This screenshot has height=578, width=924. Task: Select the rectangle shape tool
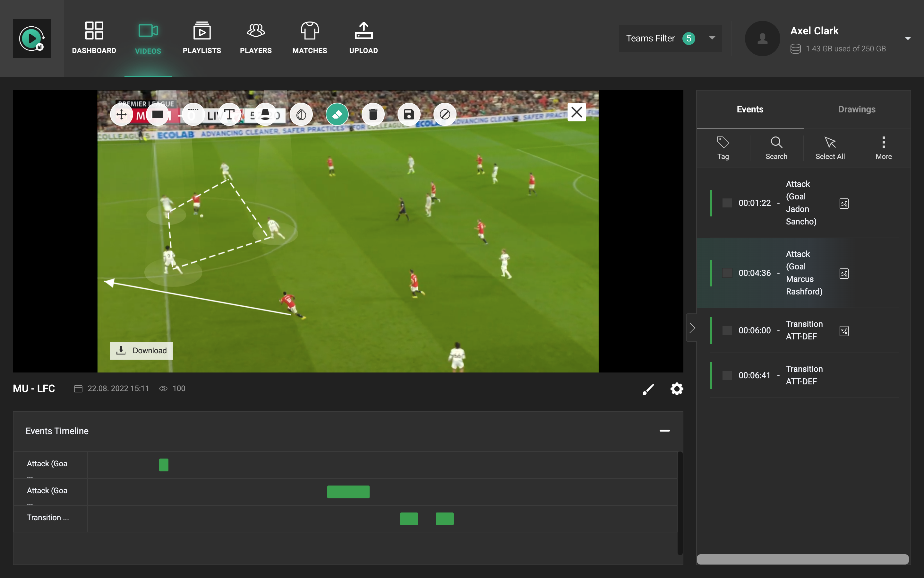pyautogui.click(x=157, y=114)
